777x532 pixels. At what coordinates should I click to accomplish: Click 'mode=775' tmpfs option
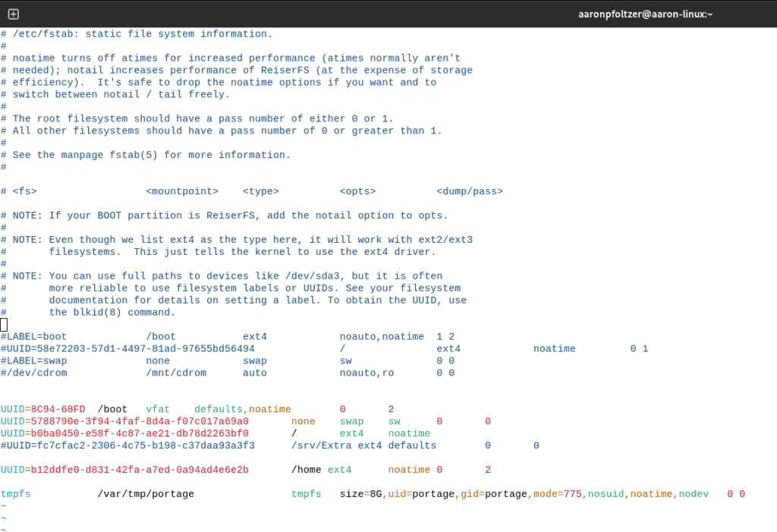[x=558, y=494]
